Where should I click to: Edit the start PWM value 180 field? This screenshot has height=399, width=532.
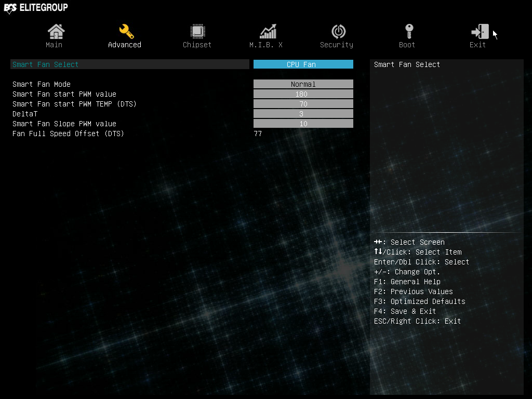coord(303,94)
